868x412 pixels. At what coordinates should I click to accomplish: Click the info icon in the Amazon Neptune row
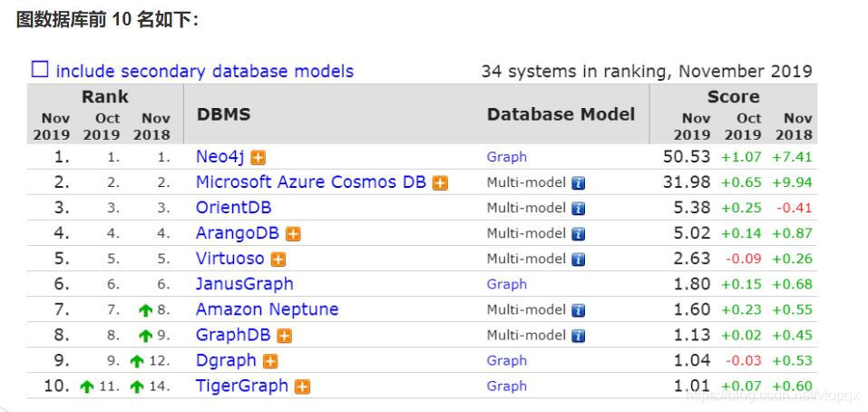[579, 310]
